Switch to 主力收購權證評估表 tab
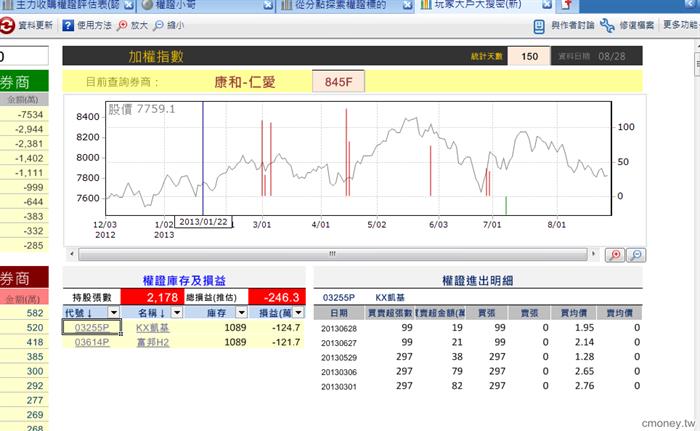 pos(67,5)
